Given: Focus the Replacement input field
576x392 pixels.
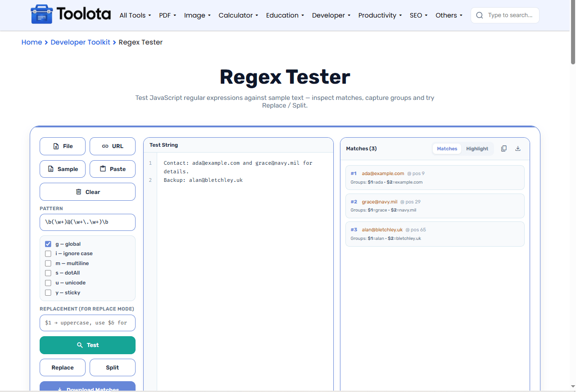Looking at the screenshot, I should (87, 323).
